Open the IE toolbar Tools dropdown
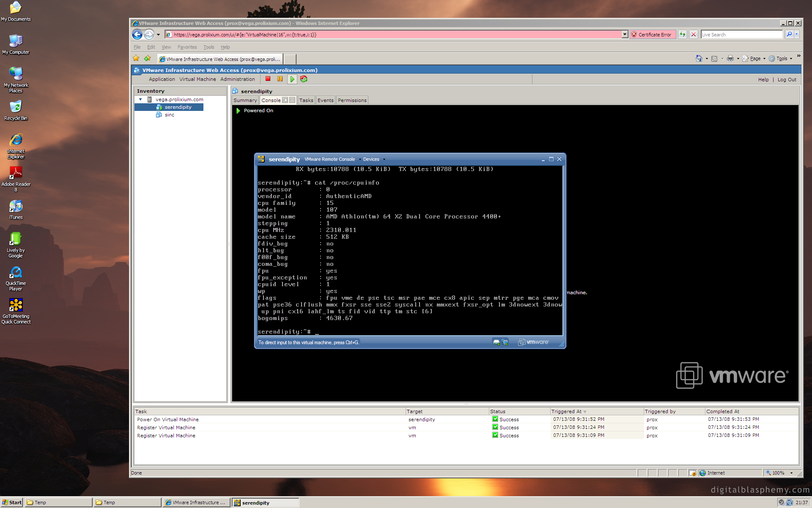 [x=780, y=58]
